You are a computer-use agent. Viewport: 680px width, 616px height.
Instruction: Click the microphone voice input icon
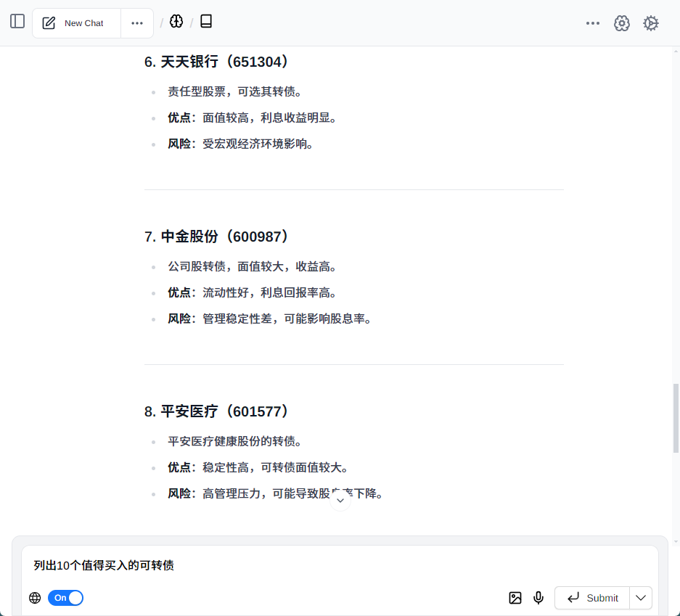click(x=538, y=598)
